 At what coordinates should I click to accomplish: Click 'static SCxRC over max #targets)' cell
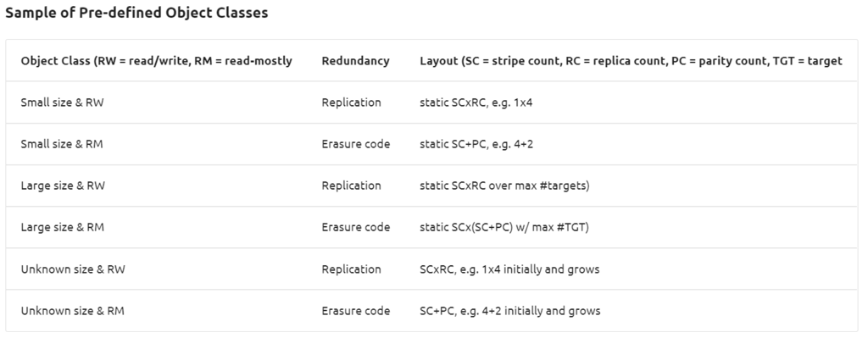(x=505, y=186)
